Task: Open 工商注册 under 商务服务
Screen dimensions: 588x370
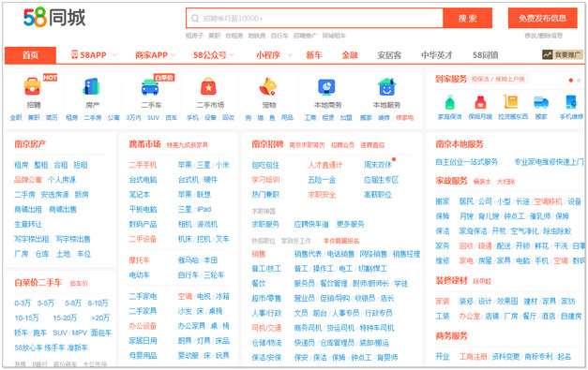Action: (x=474, y=357)
